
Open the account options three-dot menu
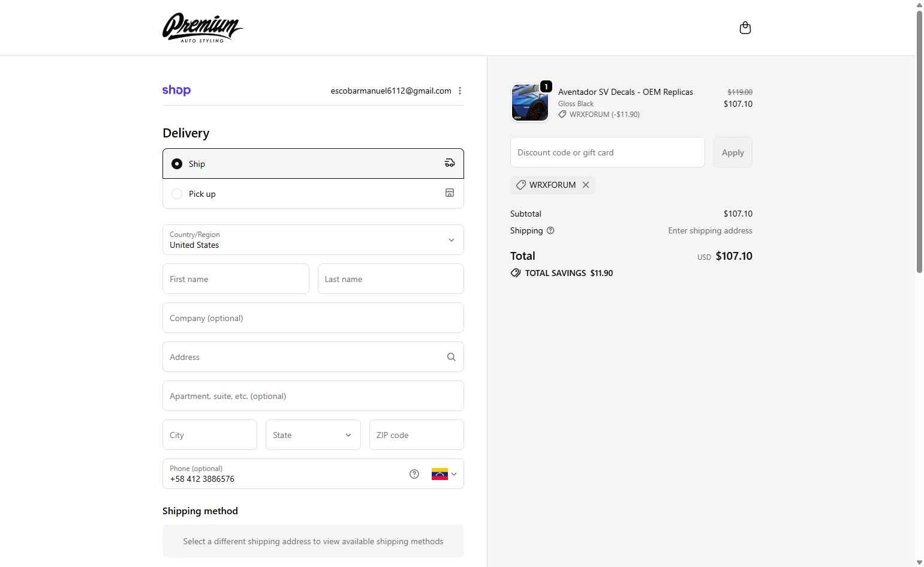460,91
